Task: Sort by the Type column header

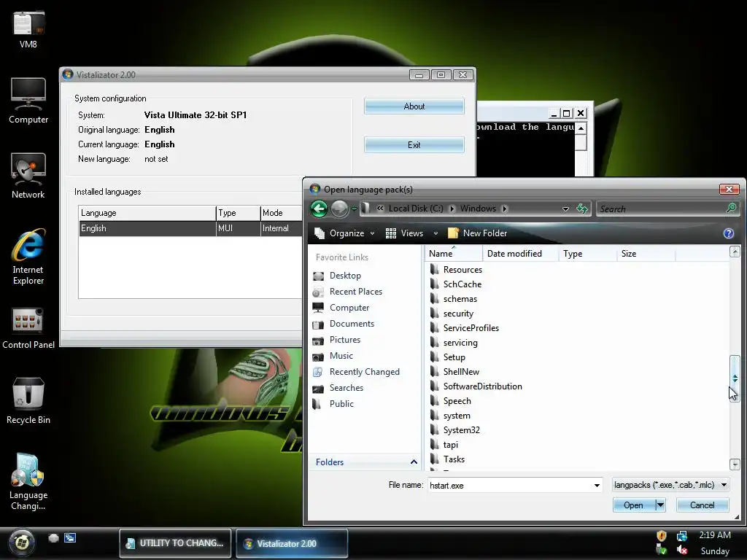Action: pos(587,253)
